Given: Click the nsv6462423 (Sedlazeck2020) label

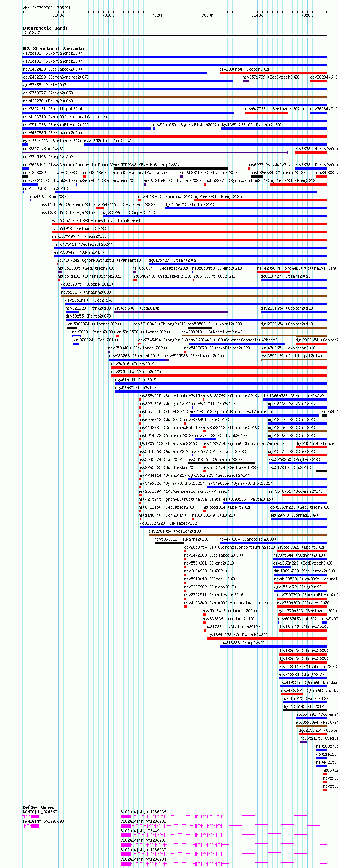Looking at the screenshot, I should (52, 69).
